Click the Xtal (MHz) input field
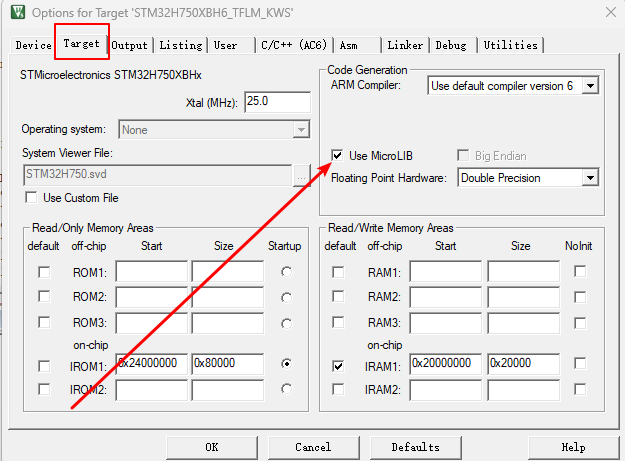The height and width of the screenshot is (461, 625). tap(277, 102)
